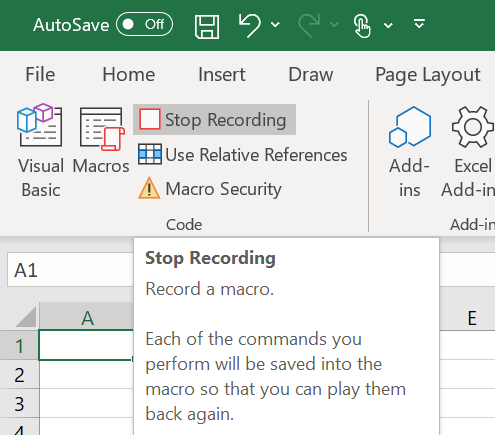Viewport: 495px width, 435px height.
Task: Click the Touch/Mouse Mode hand icon
Action: pos(362,26)
